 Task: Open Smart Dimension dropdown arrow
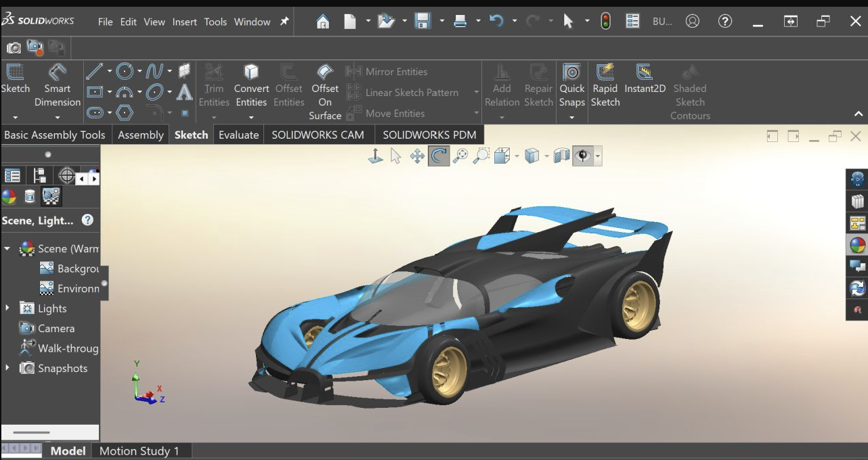(58, 117)
